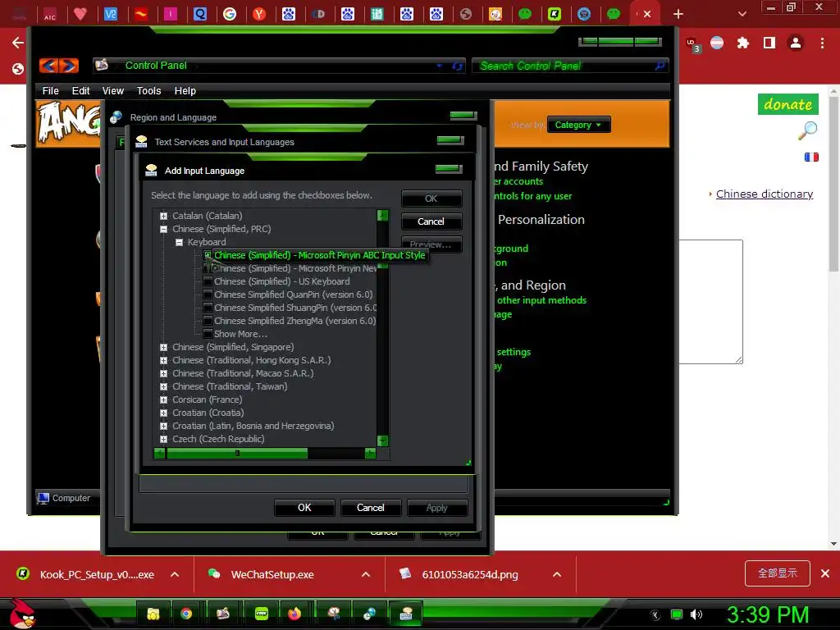Click the empty text area on the web page
840x630 pixels.
click(711, 302)
